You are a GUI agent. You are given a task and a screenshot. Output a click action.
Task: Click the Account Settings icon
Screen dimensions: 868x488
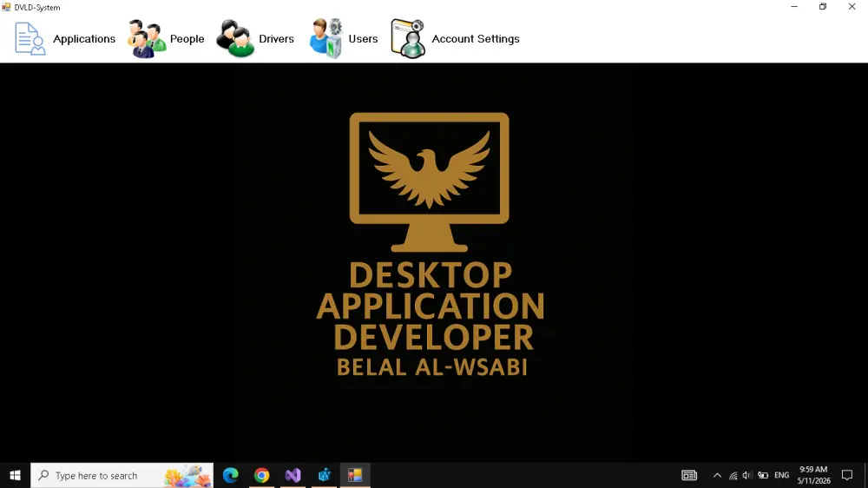tap(408, 39)
